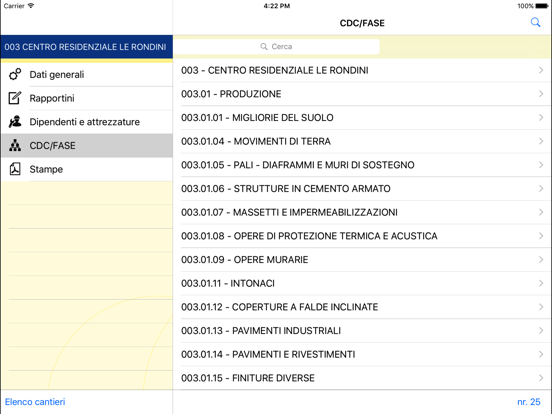This screenshot has width=552, height=414.
Task: Select '003.01.04 - MOVIMENTI DI TERRA' text
Action: click(x=256, y=141)
